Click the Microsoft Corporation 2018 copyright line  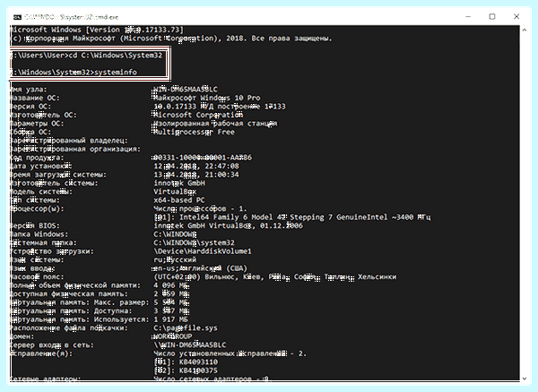pos(171,38)
